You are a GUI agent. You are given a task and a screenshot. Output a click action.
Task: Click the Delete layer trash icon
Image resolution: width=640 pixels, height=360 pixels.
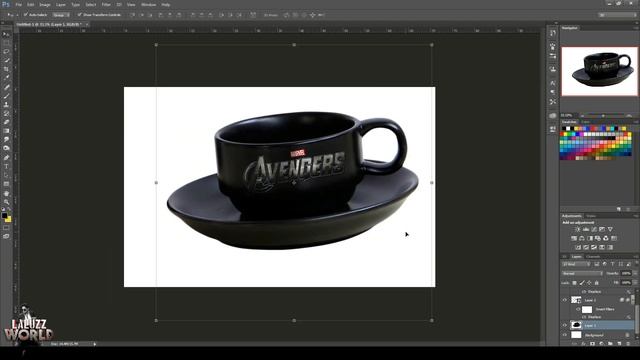pyautogui.click(x=628, y=344)
